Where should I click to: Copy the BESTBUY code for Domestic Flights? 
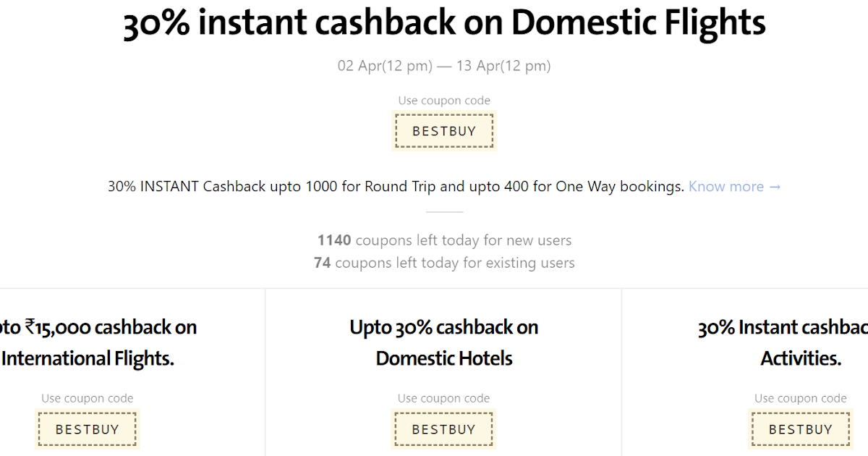[x=444, y=131]
